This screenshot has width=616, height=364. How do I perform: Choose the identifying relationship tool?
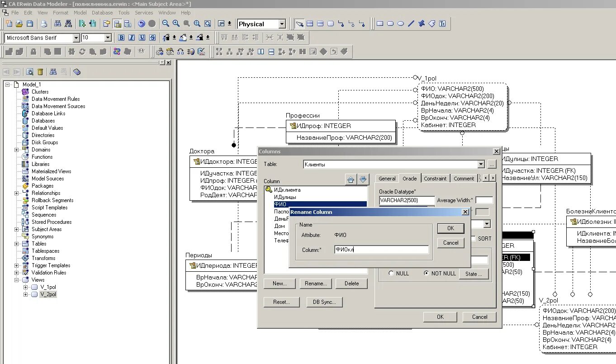(x=341, y=24)
